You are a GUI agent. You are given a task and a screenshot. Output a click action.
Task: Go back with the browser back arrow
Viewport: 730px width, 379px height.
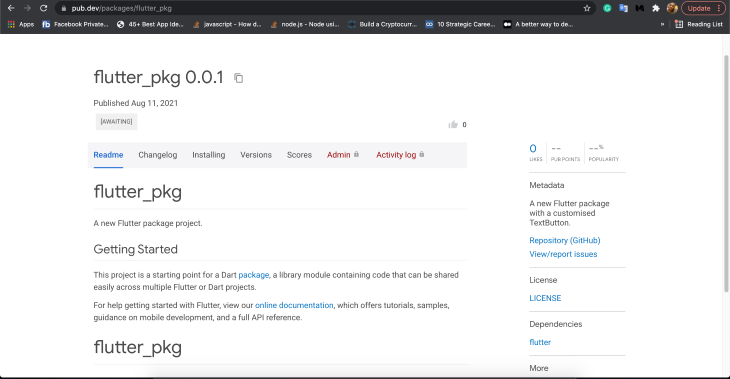11,8
